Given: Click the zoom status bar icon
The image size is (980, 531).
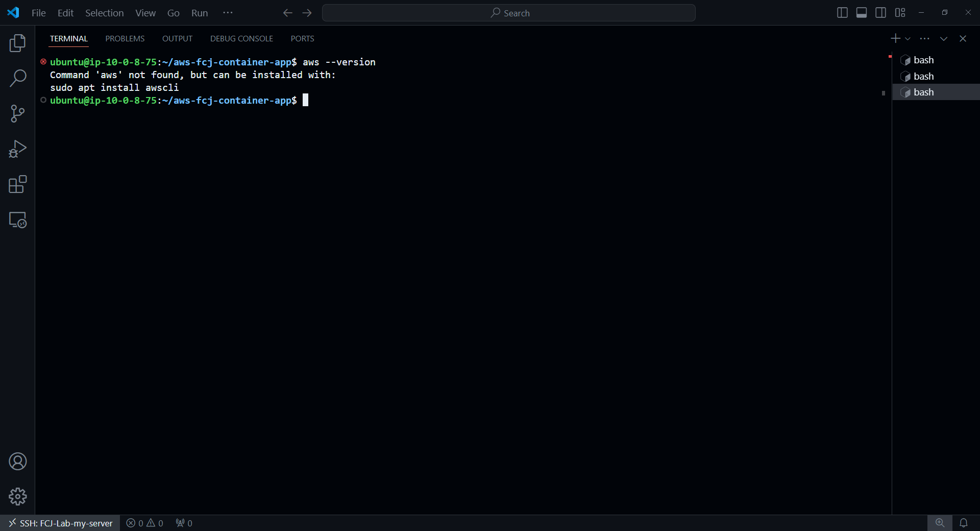Looking at the screenshot, I should pos(940,523).
